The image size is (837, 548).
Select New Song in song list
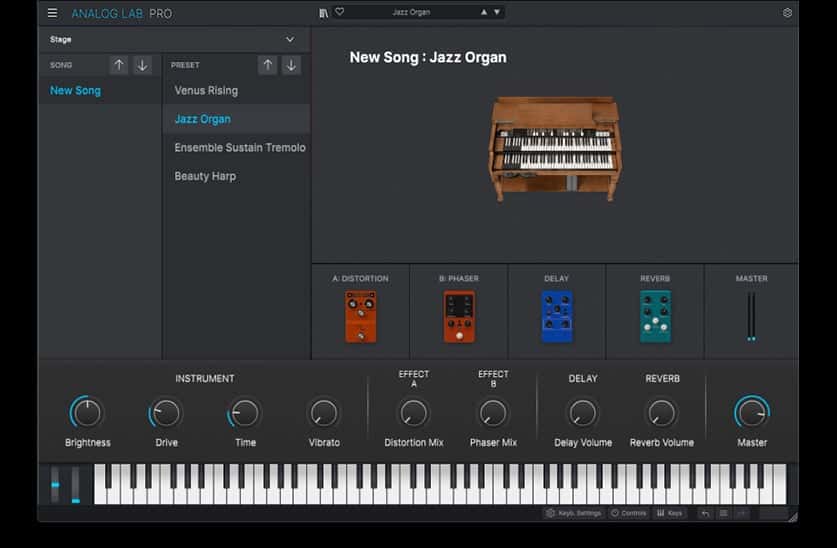click(75, 90)
